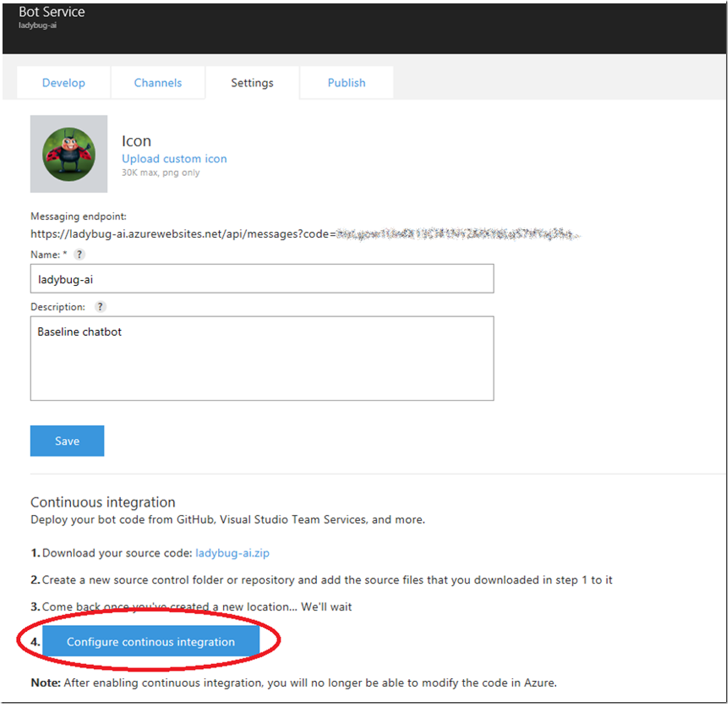This screenshot has width=728, height=704.
Task: Switch to the Channels tab
Action: coord(158,83)
